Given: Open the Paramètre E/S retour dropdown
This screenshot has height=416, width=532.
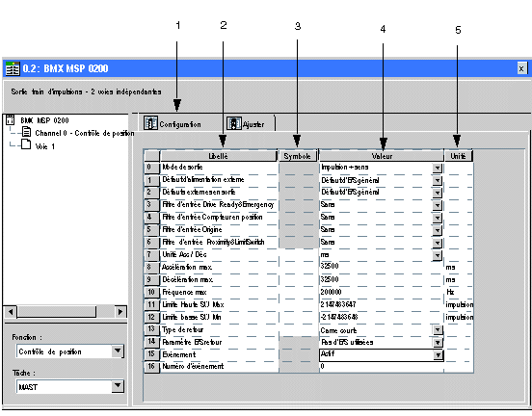Looking at the screenshot, I should click(438, 343).
